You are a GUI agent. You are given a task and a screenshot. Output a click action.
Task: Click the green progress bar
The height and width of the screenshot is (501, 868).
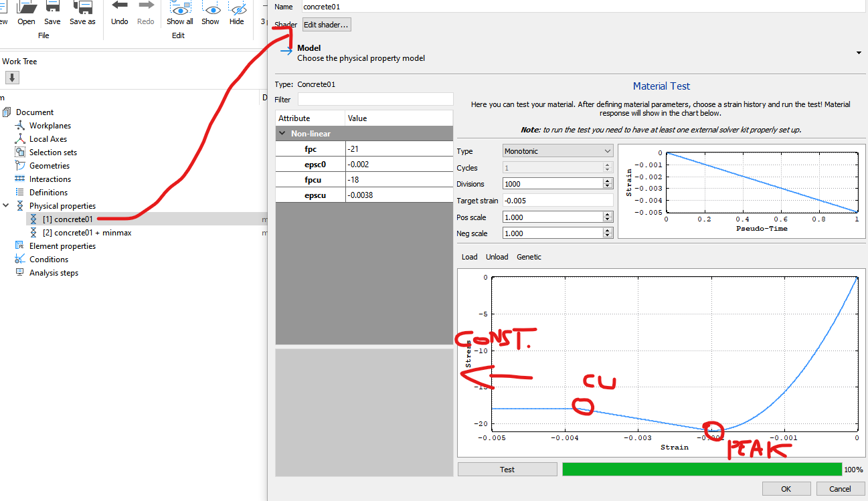[702, 470]
